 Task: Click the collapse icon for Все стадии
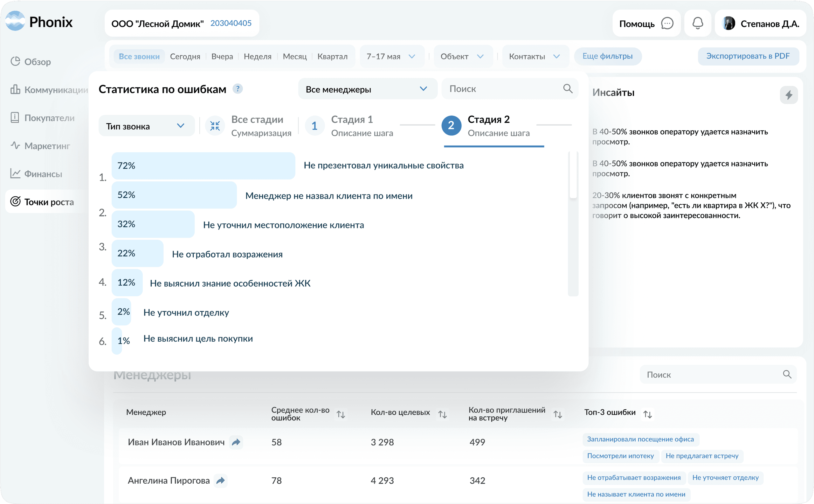point(215,126)
